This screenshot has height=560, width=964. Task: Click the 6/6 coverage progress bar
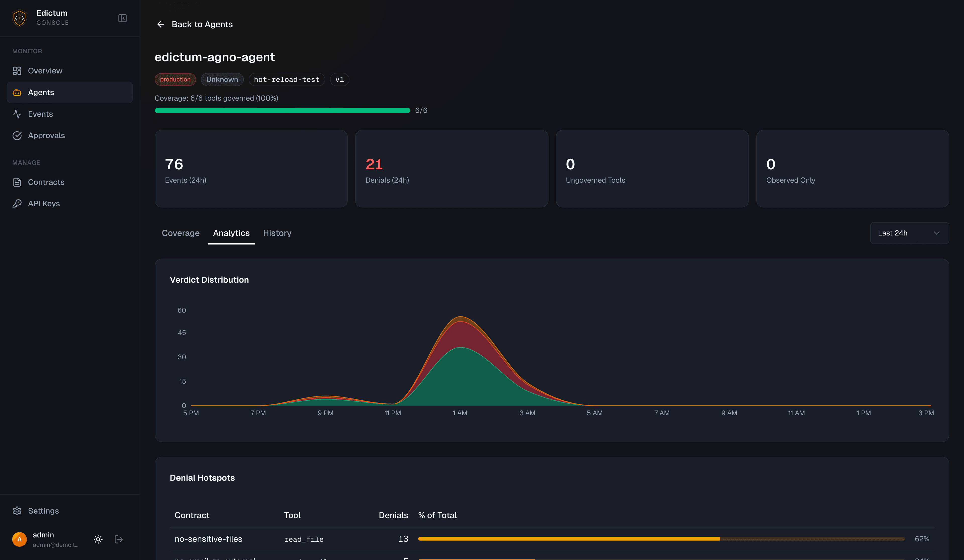[x=283, y=111]
